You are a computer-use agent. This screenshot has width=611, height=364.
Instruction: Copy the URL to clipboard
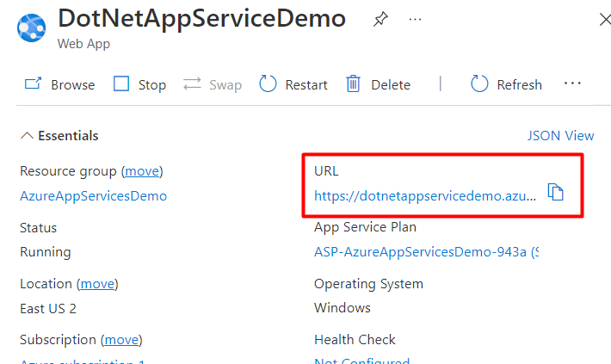556,192
